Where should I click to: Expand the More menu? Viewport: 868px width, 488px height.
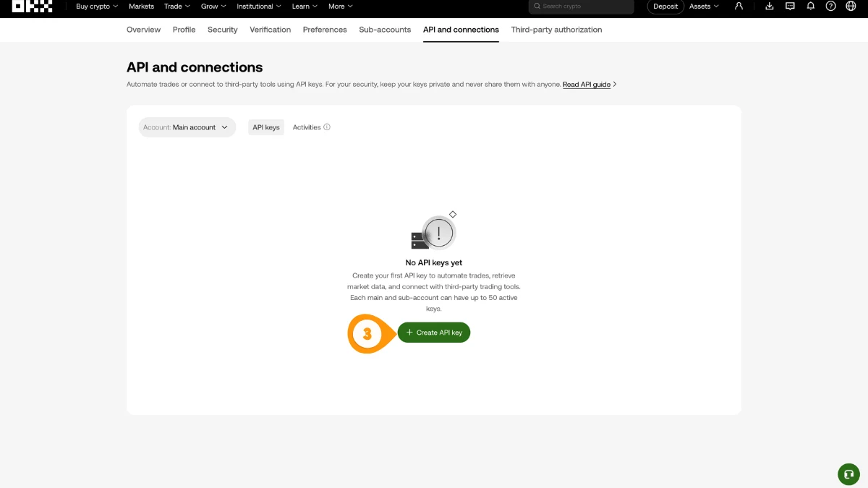click(x=341, y=6)
